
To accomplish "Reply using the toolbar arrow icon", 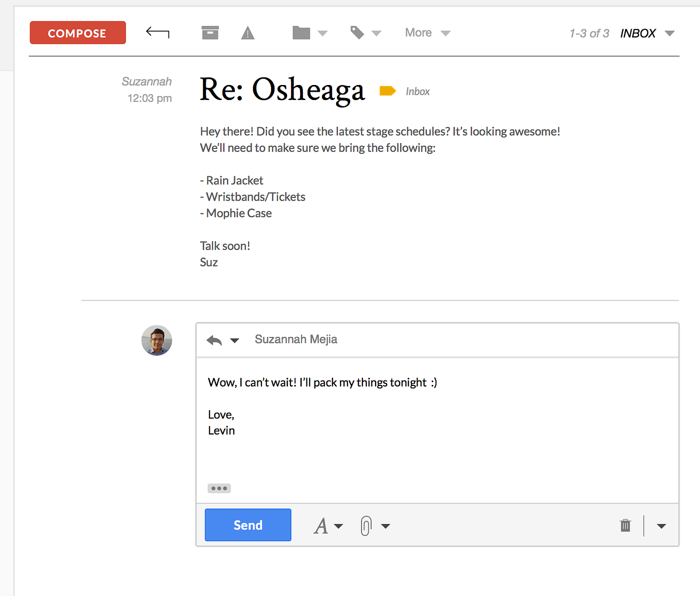I will coord(157,32).
